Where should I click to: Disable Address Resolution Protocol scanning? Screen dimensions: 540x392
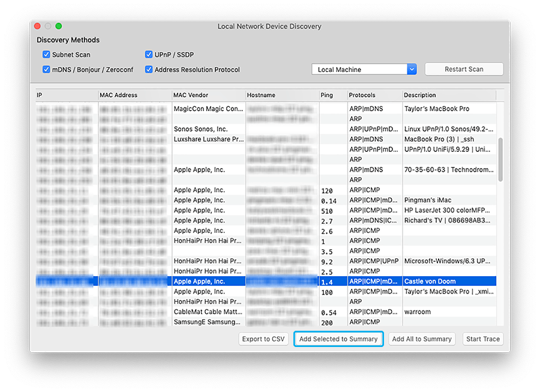click(149, 69)
